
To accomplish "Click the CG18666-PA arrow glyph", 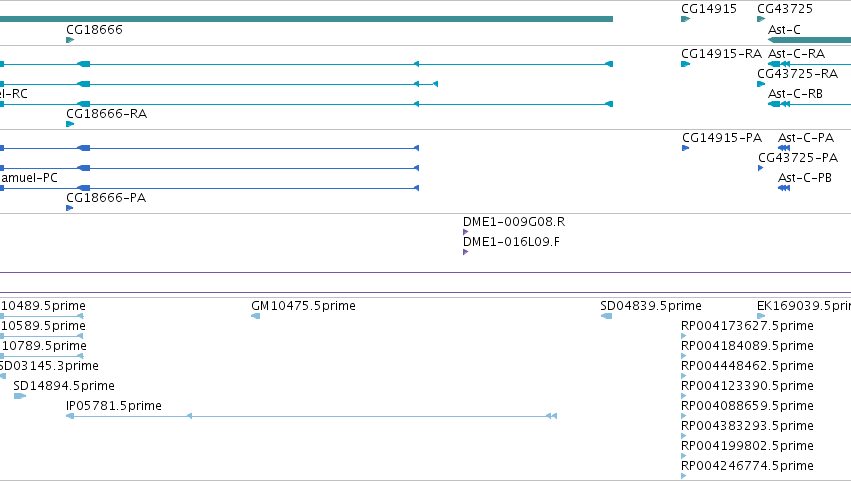I will pyautogui.click(x=69, y=208).
